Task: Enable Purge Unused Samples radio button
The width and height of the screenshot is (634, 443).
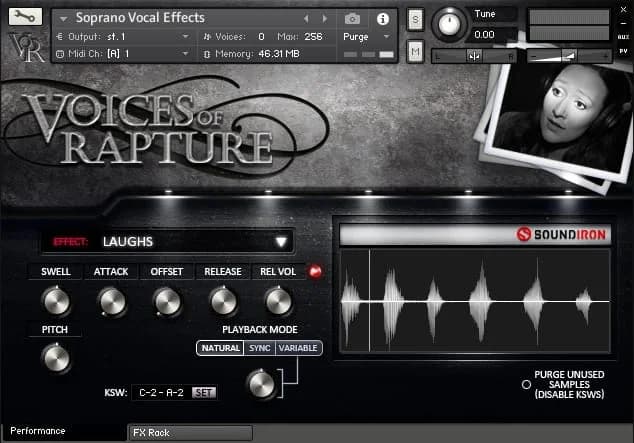Action: point(526,384)
